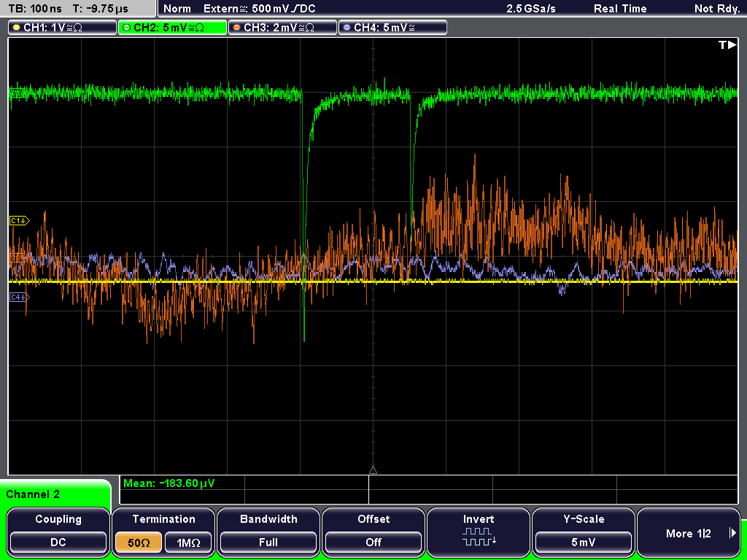Choose 1MΩ termination

(x=188, y=542)
